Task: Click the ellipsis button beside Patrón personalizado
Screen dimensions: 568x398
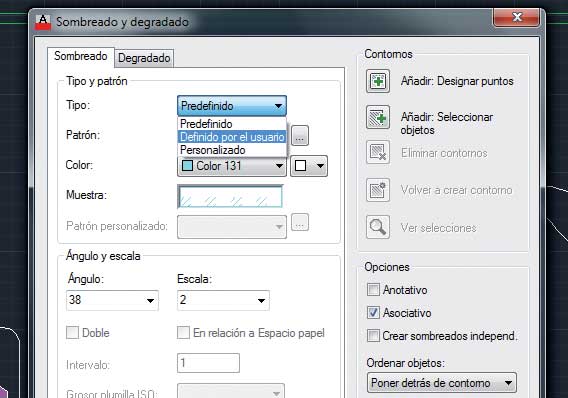Action: 300,222
